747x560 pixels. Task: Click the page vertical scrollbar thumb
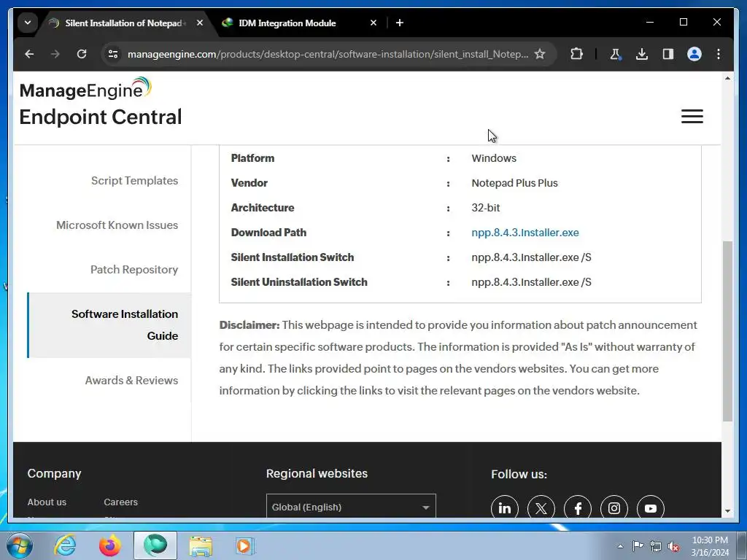click(x=727, y=331)
